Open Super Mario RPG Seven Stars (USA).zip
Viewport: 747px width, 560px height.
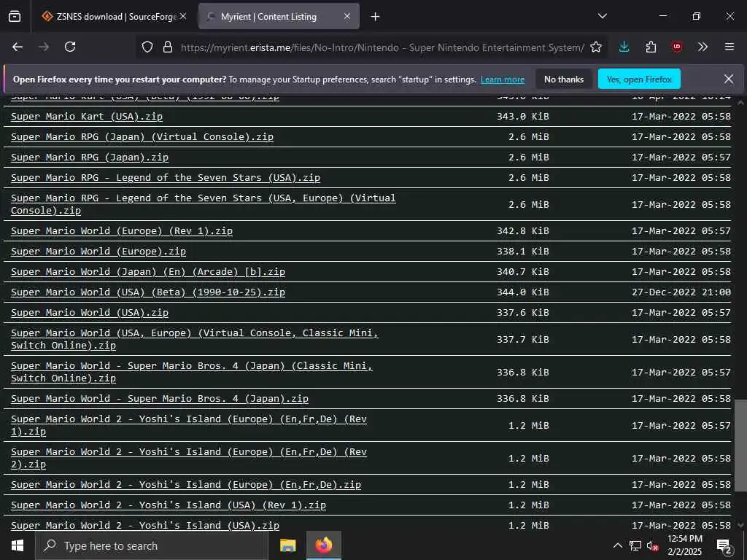click(166, 178)
